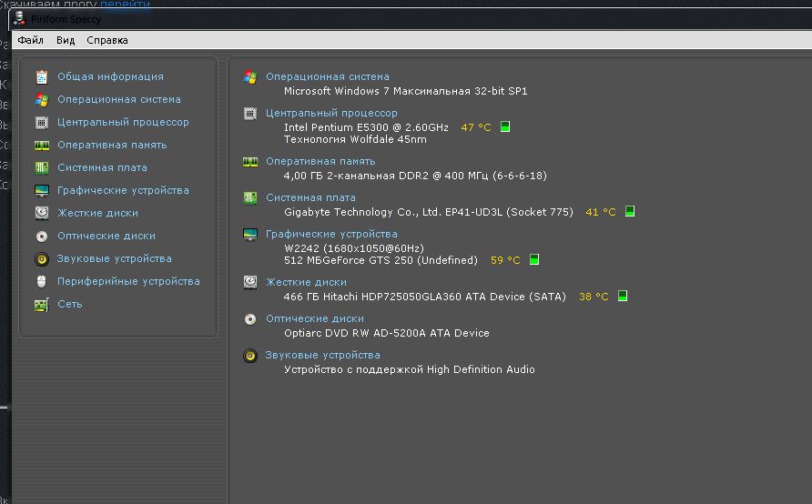Open the Справка menu
Image resolution: width=812 pixels, height=504 pixels.
[x=107, y=40]
